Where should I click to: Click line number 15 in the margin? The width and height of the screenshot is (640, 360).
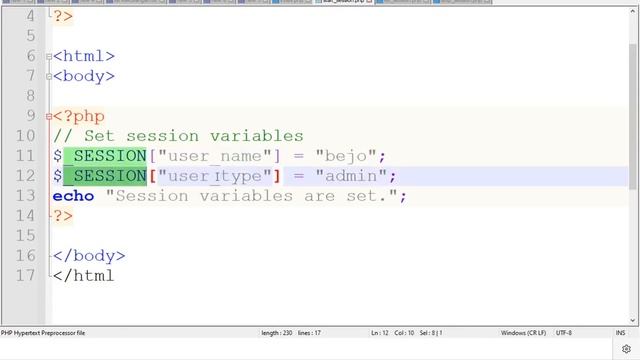coord(26,236)
